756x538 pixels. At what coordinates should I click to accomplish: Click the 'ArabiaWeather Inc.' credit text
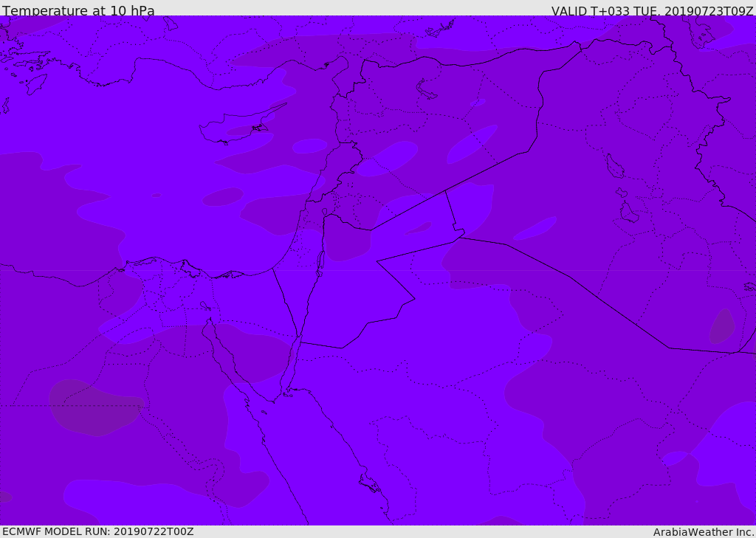pyautogui.click(x=704, y=532)
